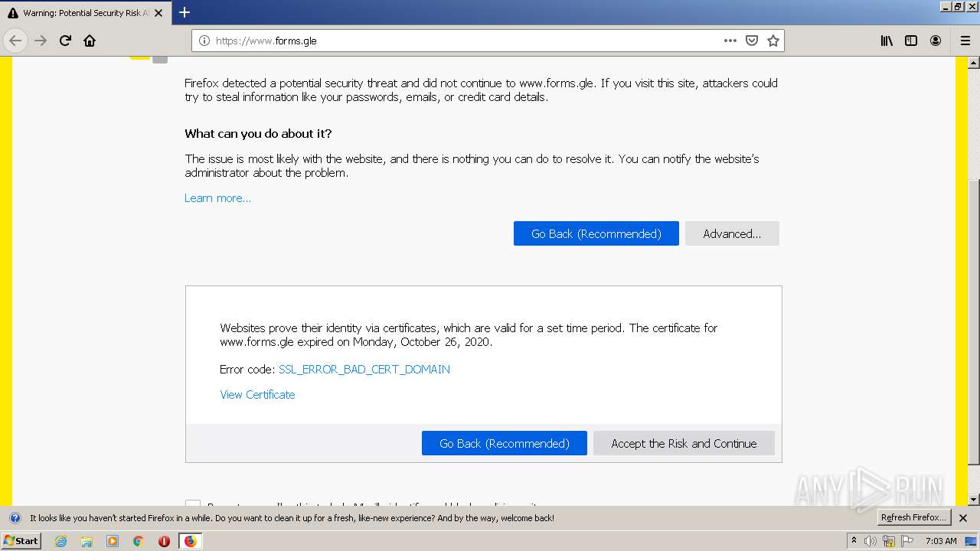Launch Opera from the taskbar
The image size is (980, 551).
pyautogui.click(x=164, y=541)
